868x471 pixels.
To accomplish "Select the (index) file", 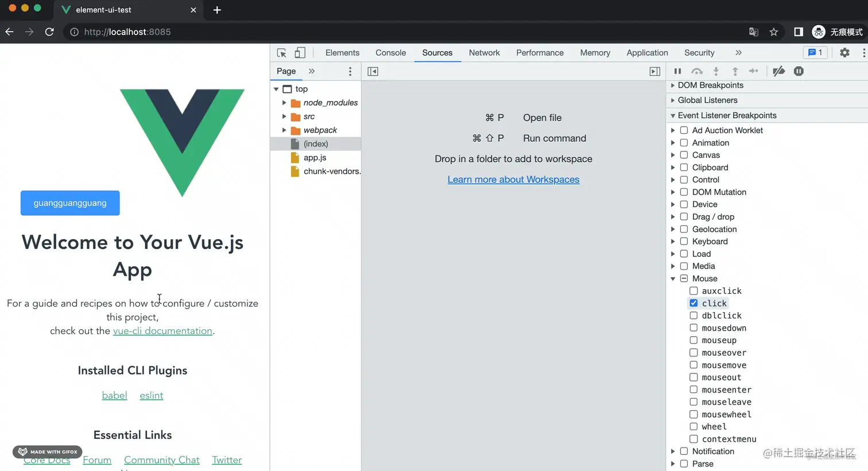I will [x=316, y=144].
